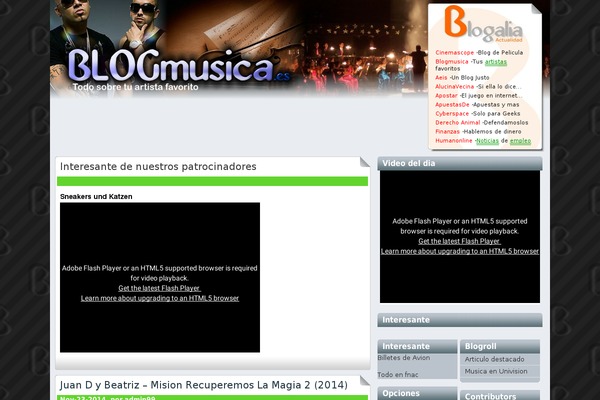This screenshot has width=600, height=400.
Task: Click 'Learn more about upgrading' in Video del dia
Action: (x=460, y=251)
